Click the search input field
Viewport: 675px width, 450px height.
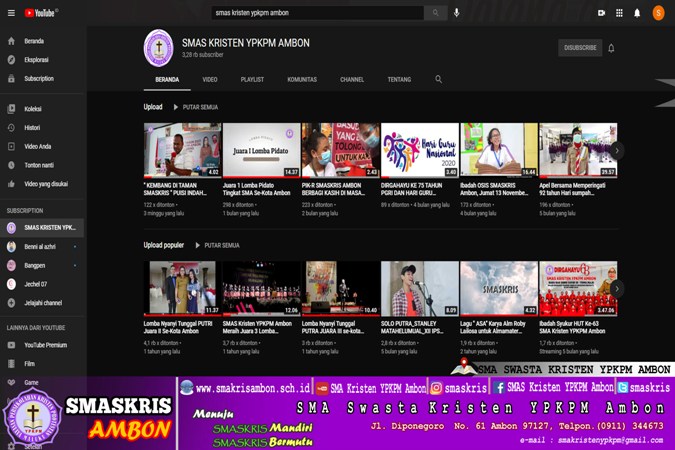(318, 13)
